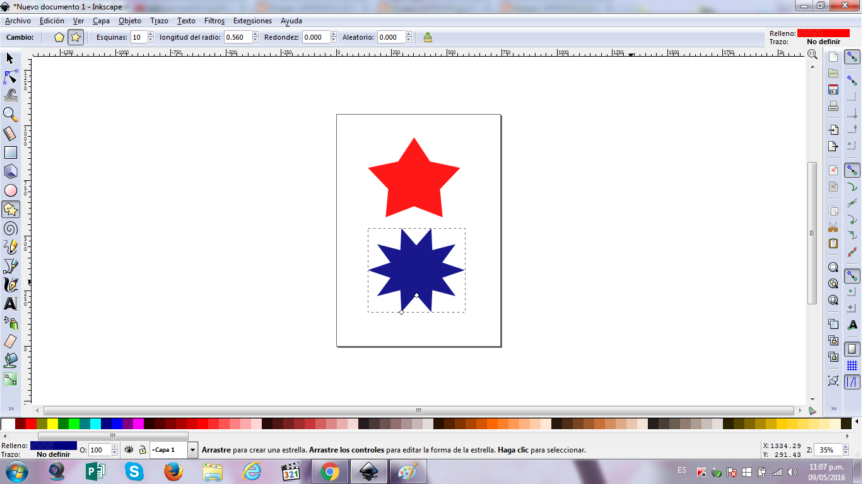Select the Selector arrow tool
The height and width of the screenshot is (484, 868).
point(9,58)
